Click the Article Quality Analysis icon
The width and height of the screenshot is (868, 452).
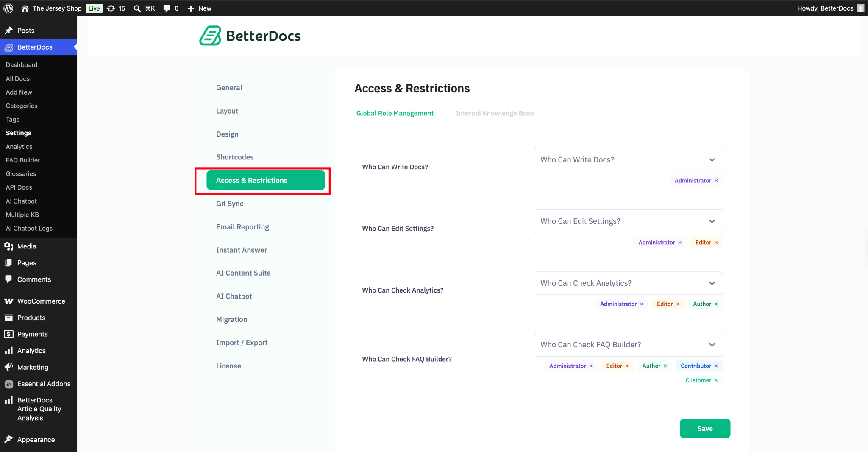[8, 400]
